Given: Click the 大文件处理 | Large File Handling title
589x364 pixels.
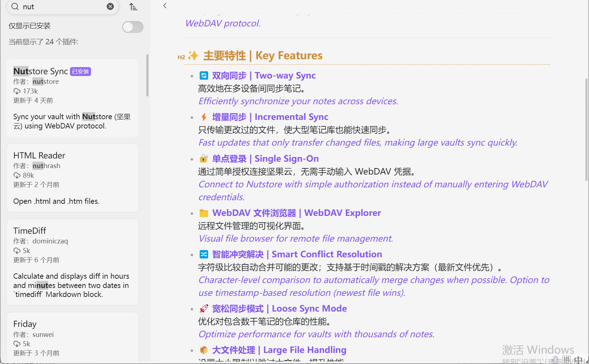Looking at the screenshot, I should click(x=279, y=350).
